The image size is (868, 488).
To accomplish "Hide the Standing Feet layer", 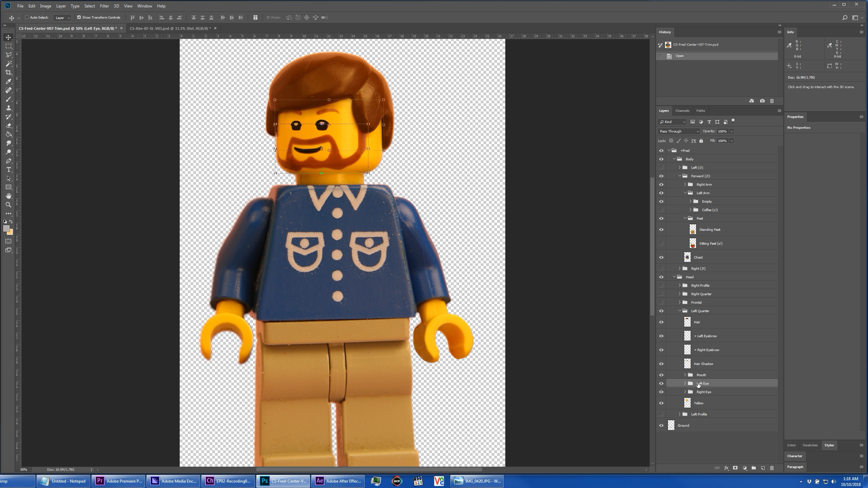I will 661,230.
